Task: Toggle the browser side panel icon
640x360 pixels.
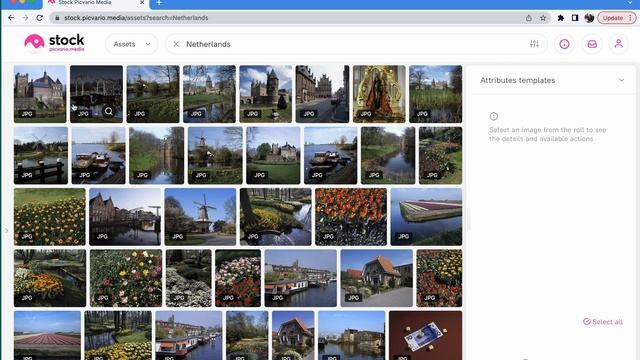Action: pos(575,18)
